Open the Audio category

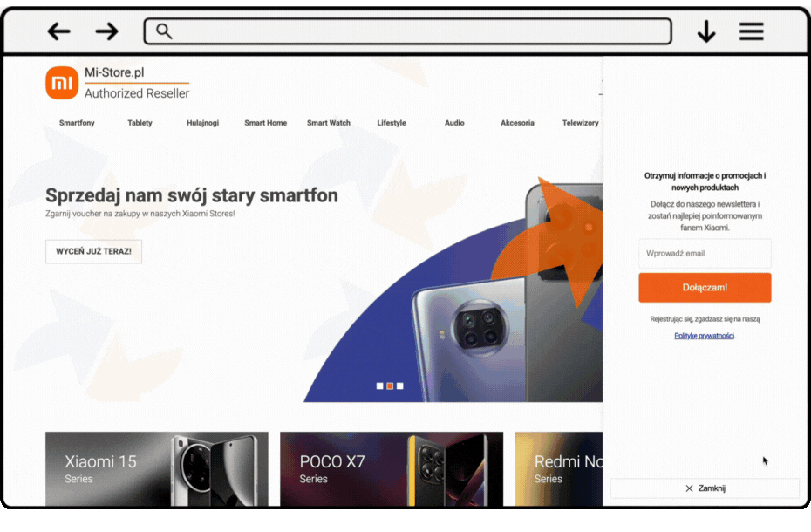coord(454,123)
